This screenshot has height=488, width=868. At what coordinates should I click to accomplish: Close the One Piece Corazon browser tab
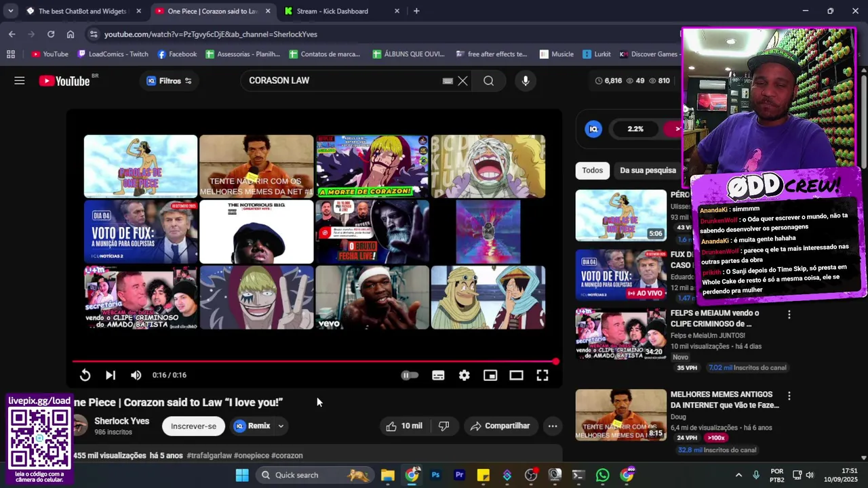pyautogui.click(x=268, y=11)
